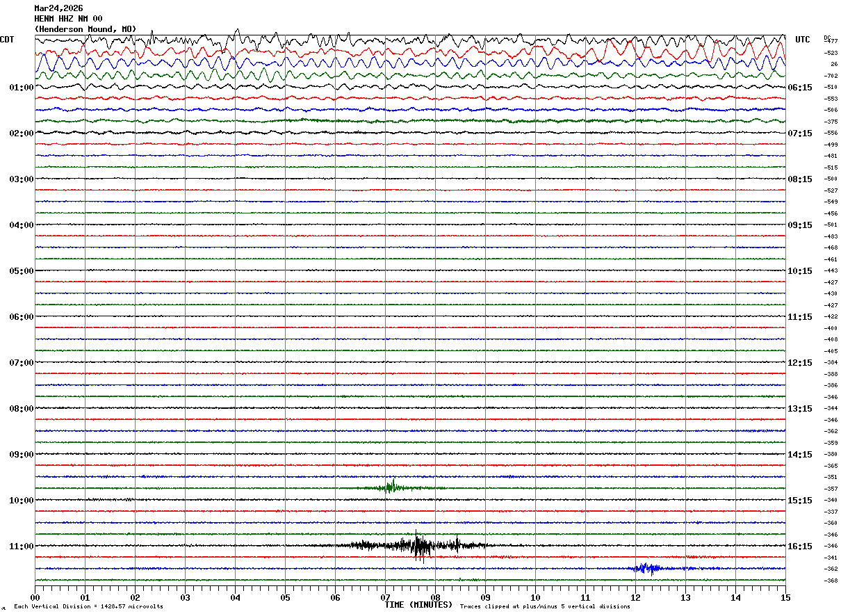
Task: Click the 11:15 UTC time label
Action: [x=800, y=317]
